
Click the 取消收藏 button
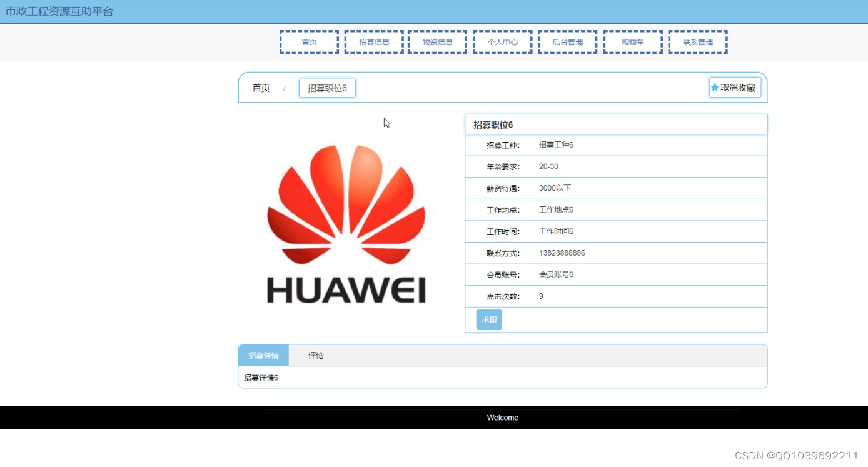(x=735, y=88)
